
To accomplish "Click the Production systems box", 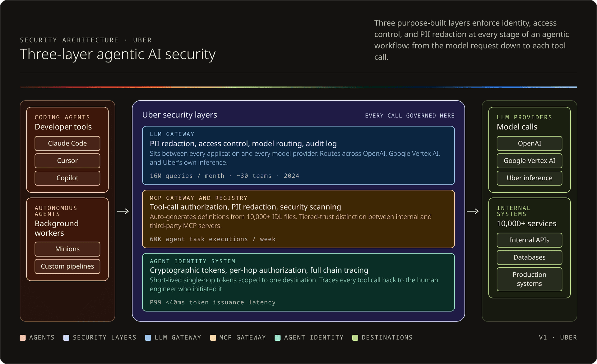I will coord(529,279).
